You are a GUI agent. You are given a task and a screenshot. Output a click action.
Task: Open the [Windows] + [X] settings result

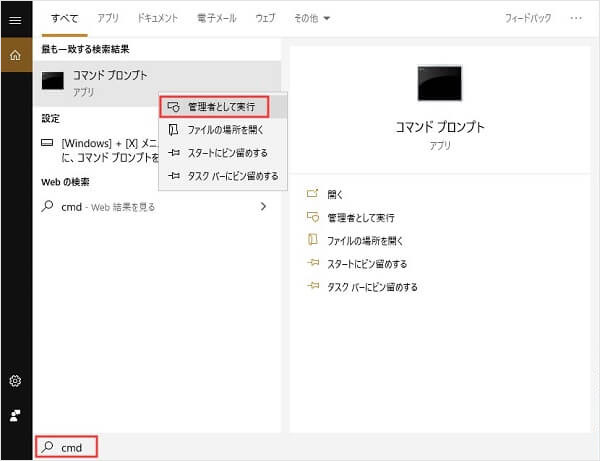[99, 150]
